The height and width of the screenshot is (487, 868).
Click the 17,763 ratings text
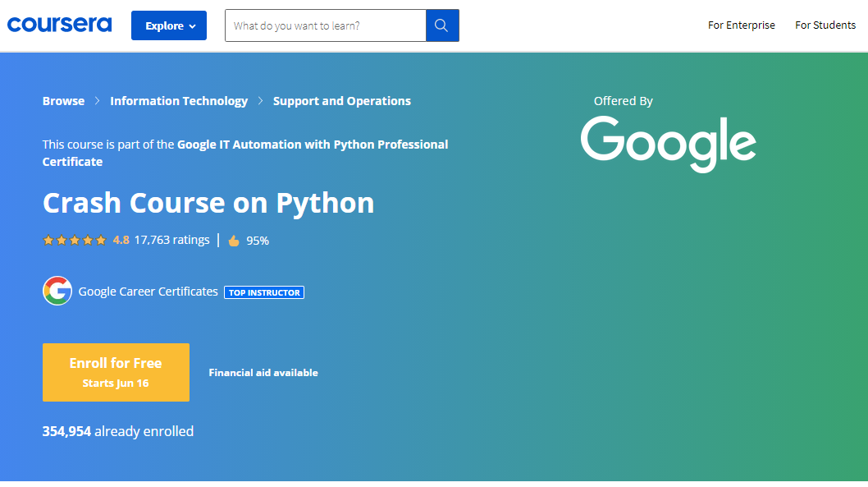point(172,240)
